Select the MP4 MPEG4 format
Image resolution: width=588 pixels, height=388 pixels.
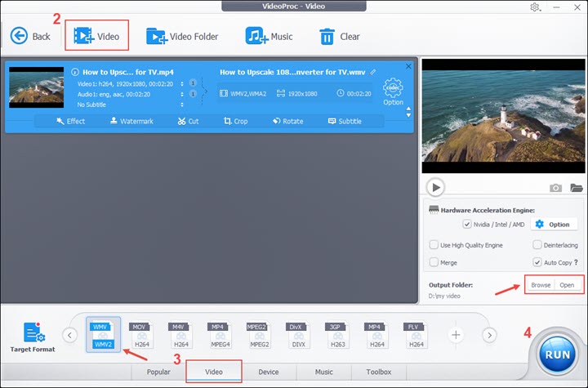click(220, 335)
